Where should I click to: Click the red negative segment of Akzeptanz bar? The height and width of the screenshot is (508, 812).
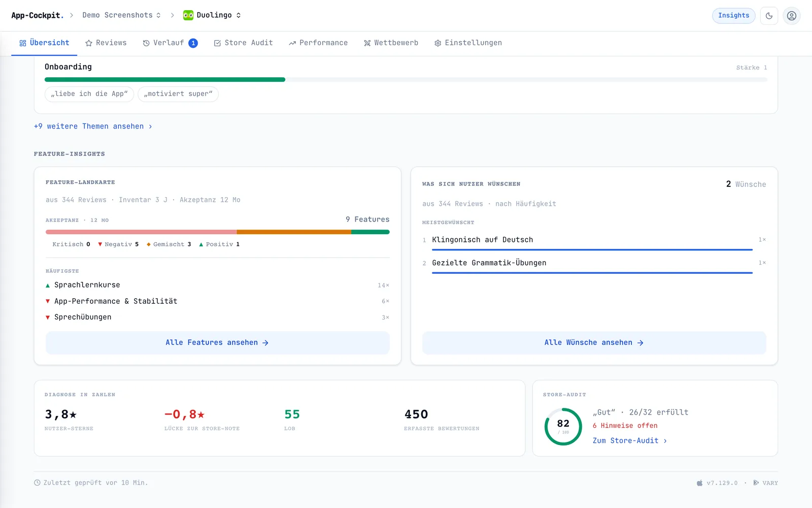[x=141, y=232]
